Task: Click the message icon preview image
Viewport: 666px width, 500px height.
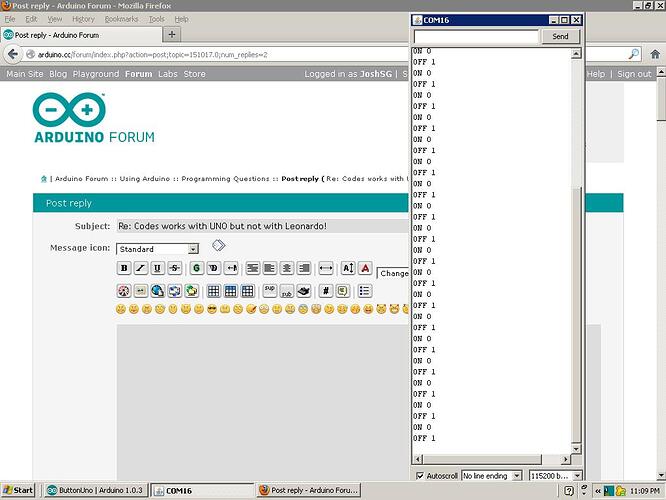Action: click(x=218, y=245)
